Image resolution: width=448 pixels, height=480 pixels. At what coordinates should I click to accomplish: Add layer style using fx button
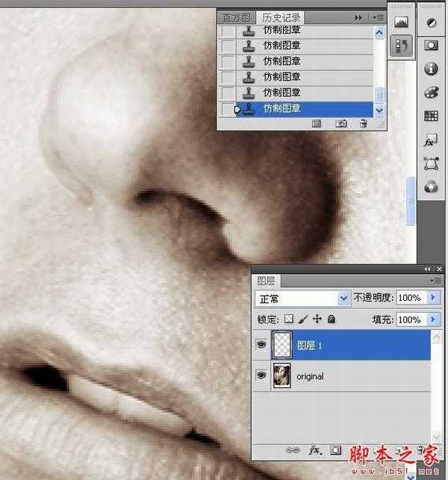pyautogui.click(x=315, y=451)
